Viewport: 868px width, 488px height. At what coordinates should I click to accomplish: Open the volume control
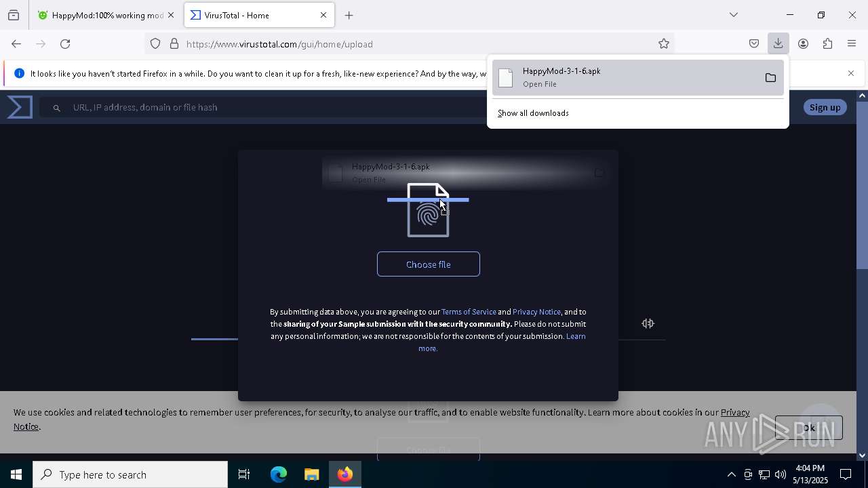click(x=781, y=474)
